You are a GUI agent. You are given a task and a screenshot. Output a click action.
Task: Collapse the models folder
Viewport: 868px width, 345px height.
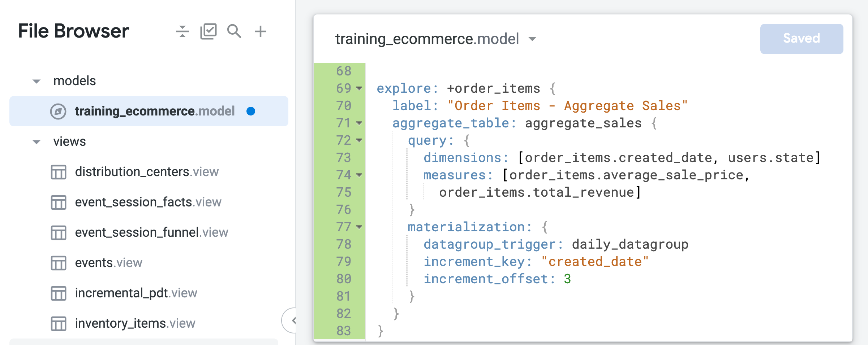36,81
